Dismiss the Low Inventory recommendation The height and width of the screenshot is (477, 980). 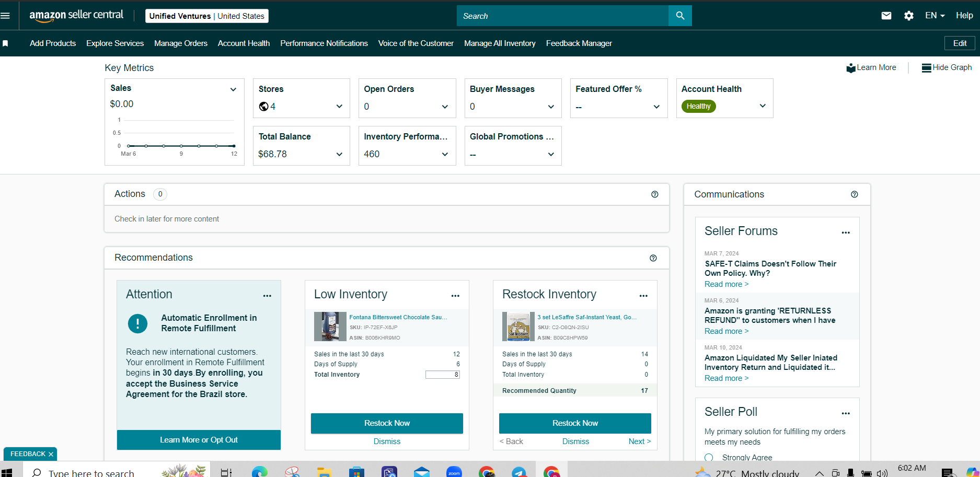tap(387, 441)
